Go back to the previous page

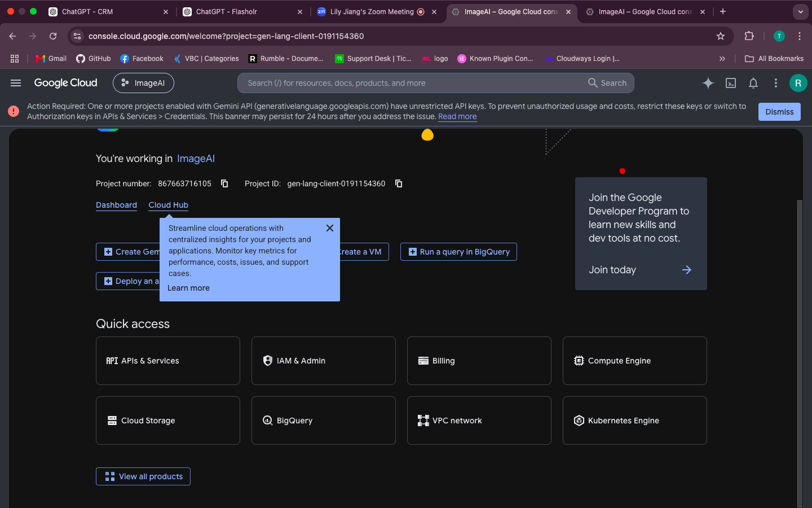click(x=12, y=36)
